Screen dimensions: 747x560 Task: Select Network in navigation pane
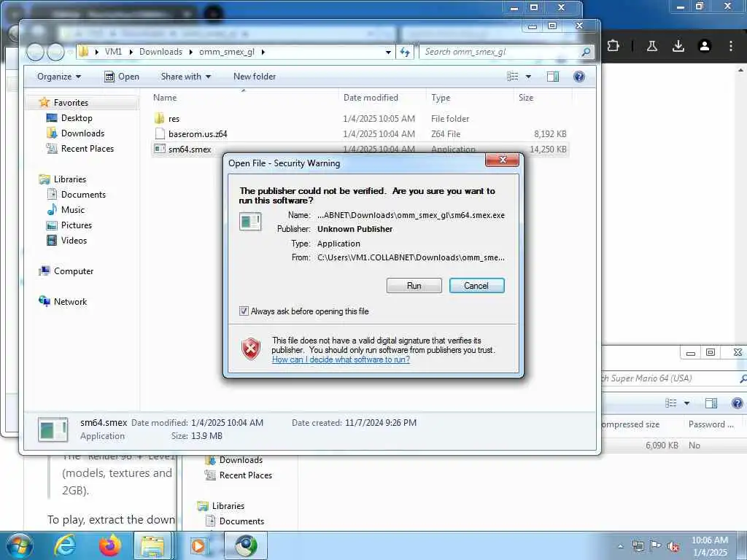70,301
